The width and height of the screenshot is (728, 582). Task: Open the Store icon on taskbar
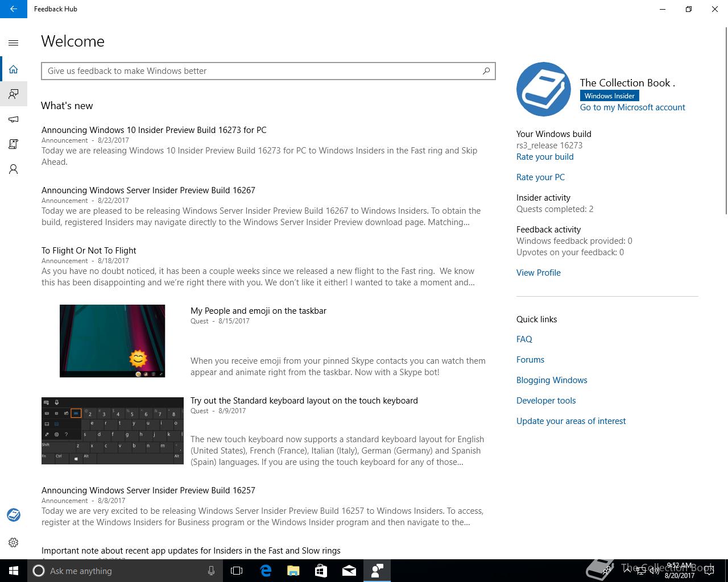point(321,571)
